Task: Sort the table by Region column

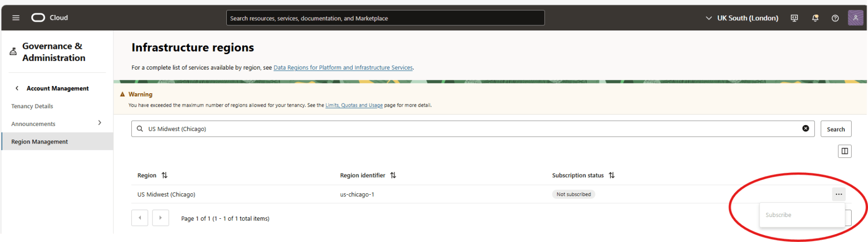Action: tap(165, 175)
